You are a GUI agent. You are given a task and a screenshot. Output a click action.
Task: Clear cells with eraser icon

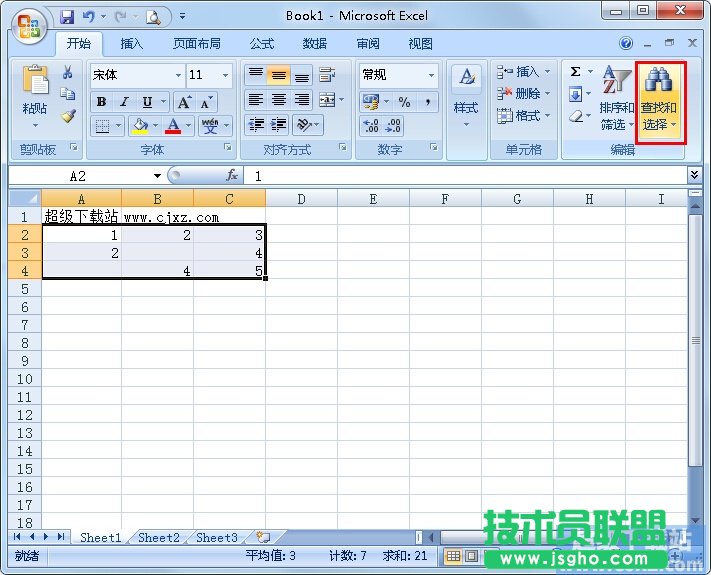pos(575,117)
